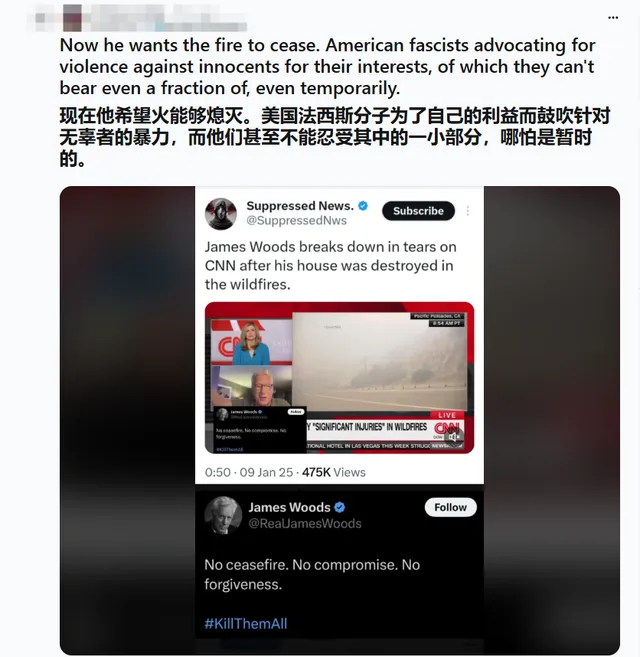Click the Suppressed News blue verified badge
Viewport: 640px width, 657px height.
click(x=363, y=206)
